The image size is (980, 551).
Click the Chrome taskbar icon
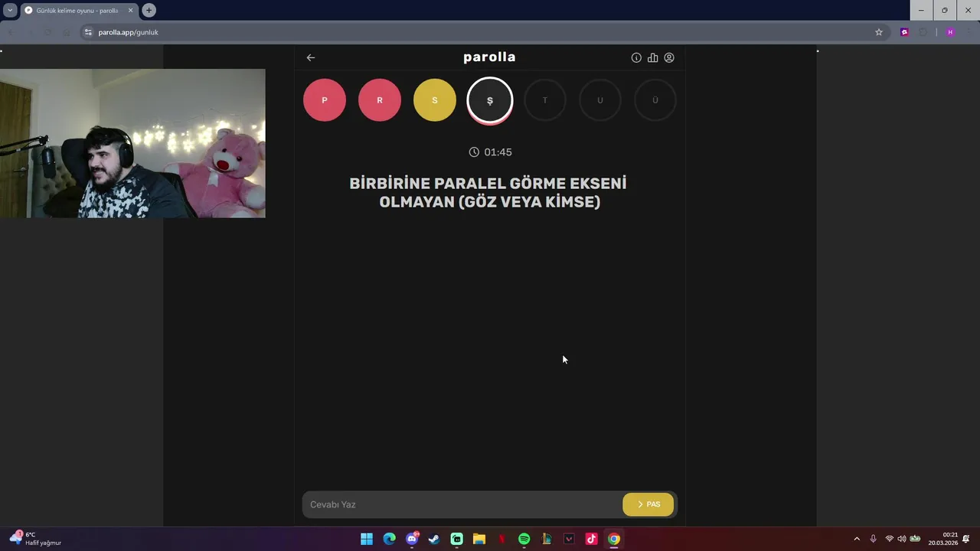[614, 539]
